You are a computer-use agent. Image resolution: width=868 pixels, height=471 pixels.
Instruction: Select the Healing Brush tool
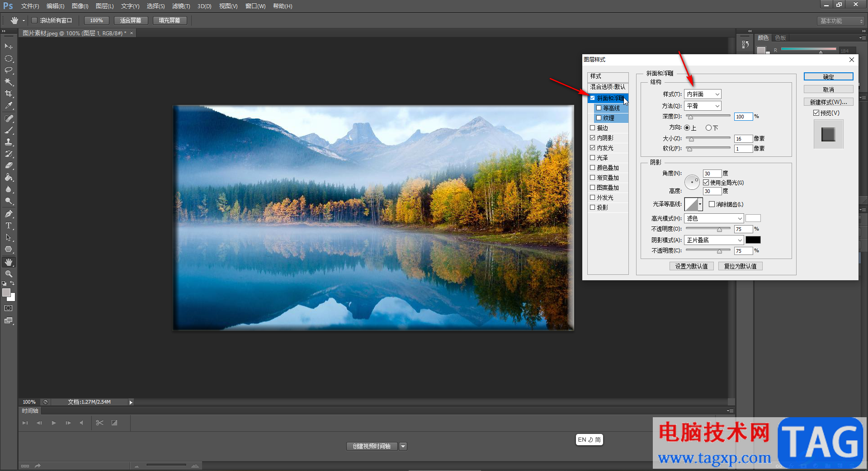[9, 118]
